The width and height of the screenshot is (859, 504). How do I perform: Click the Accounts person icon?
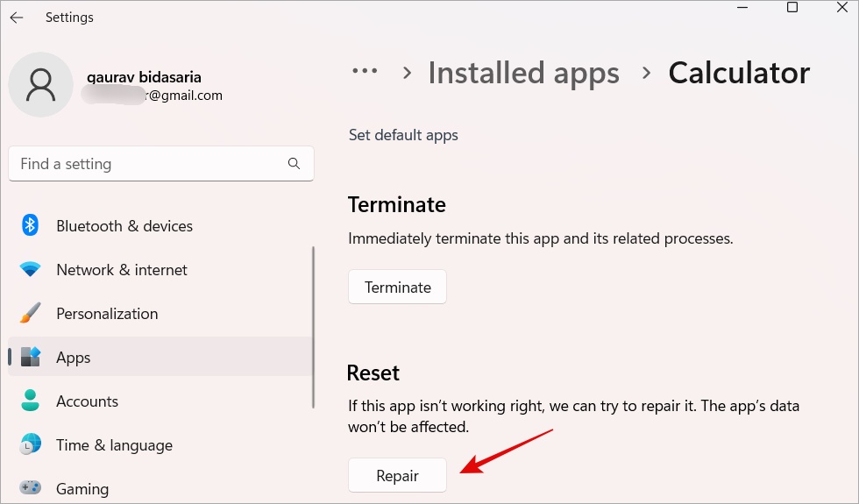click(x=31, y=401)
